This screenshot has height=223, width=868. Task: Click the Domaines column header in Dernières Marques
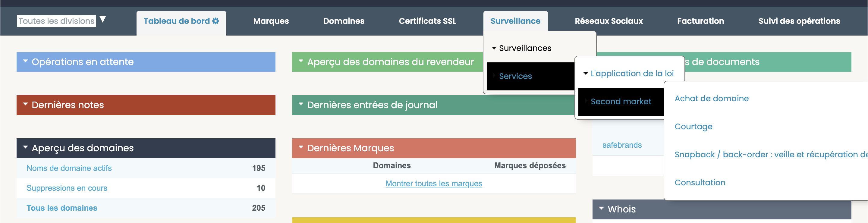(x=392, y=165)
